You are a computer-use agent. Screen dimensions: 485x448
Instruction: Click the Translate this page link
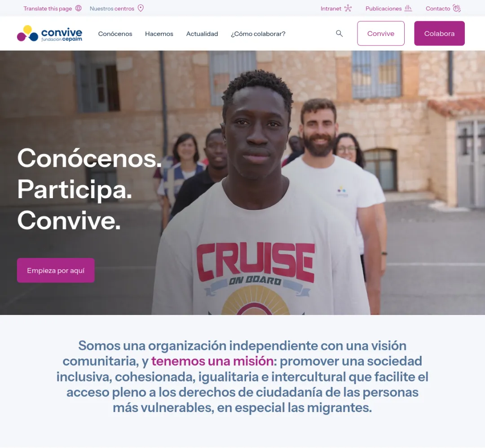pos(48,9)
